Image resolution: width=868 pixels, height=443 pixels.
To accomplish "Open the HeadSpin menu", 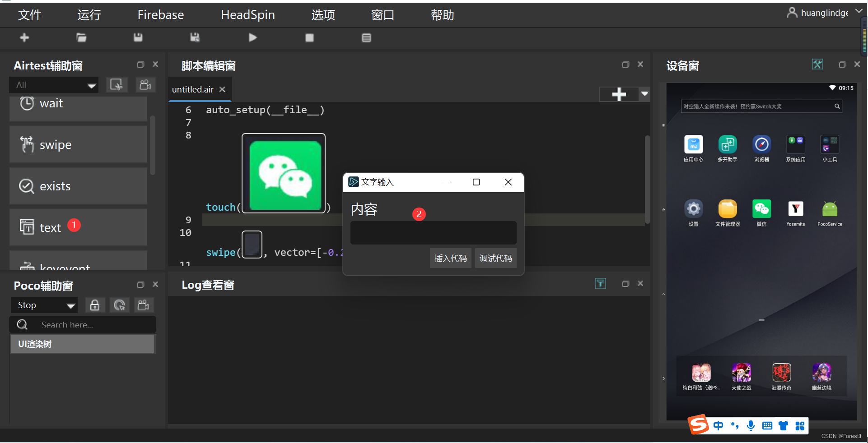I will coord(248,15).
